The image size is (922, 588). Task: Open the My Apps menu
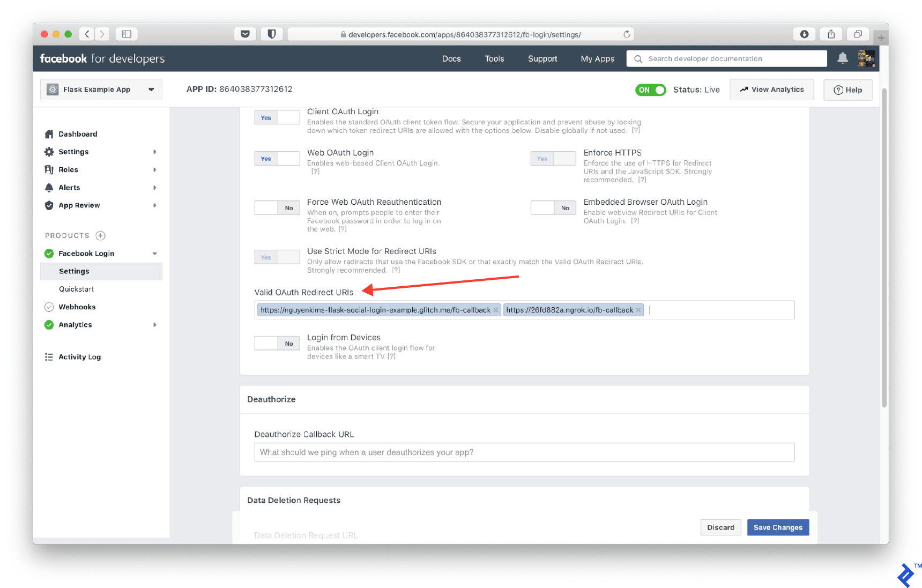point(597,58)
